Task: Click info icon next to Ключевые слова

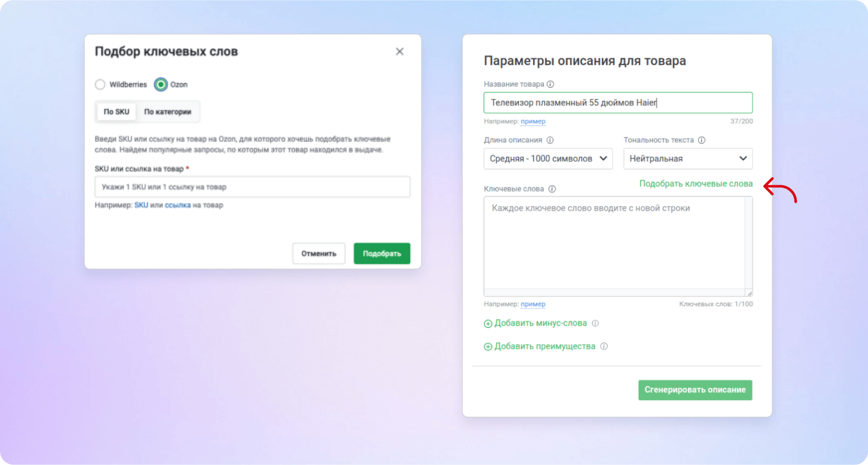Action: click(x=552, y=189)
